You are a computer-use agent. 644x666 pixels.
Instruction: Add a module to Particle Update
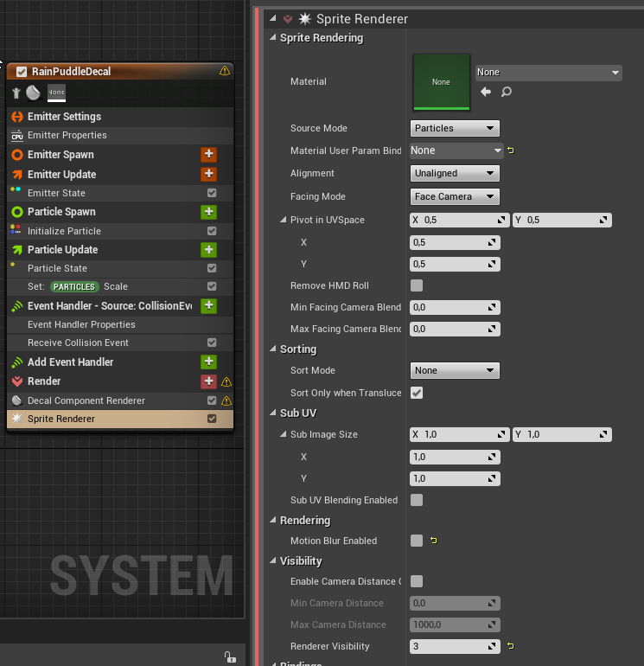pyautogui.click(x=208, y=250)
